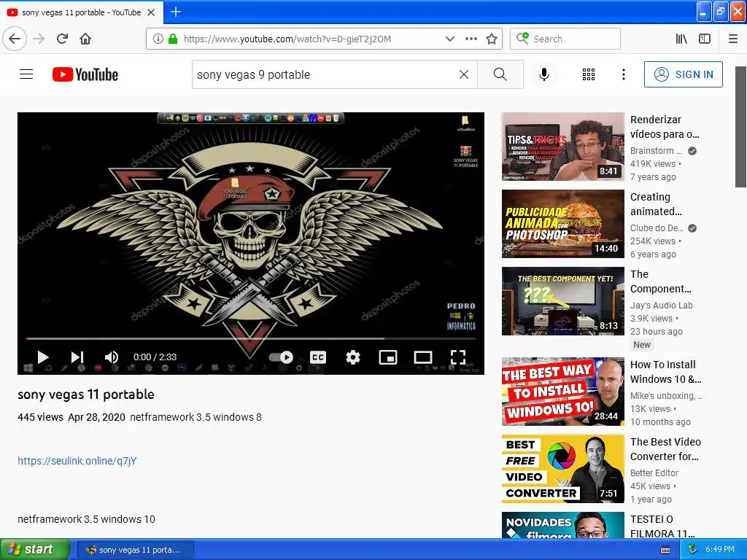Seek in the video progress bar

pyautogui.click(x=251, y=338)
